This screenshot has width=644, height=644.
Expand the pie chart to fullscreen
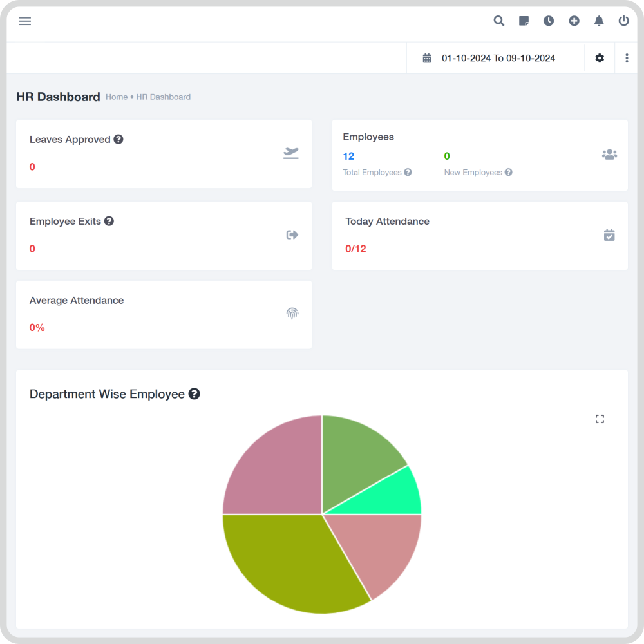[x=600, y=419]
